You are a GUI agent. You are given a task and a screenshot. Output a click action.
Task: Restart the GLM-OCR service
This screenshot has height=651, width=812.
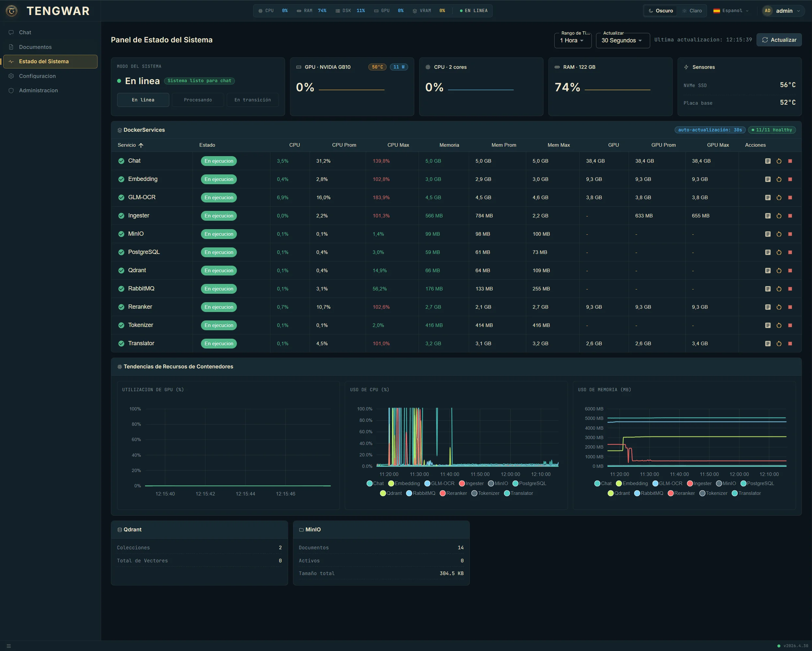point(779,198)
